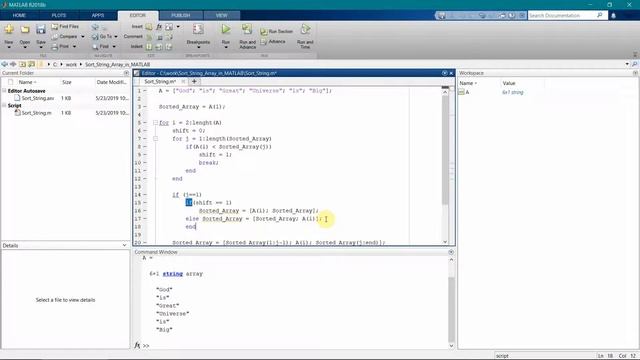The image size is (640, 360).
Task: Click the up one level folder icon
Action: click(x=22, y=64)
